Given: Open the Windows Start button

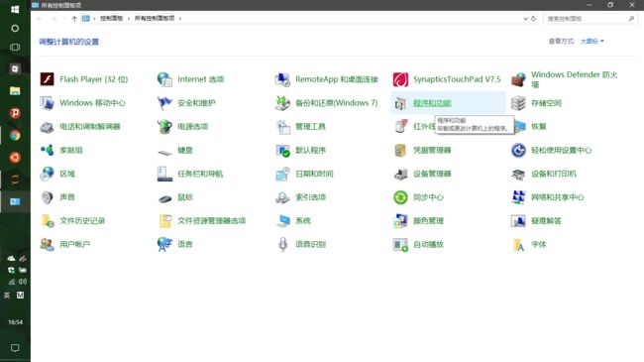Looking at the screenshot, I should tap(15, 9).
